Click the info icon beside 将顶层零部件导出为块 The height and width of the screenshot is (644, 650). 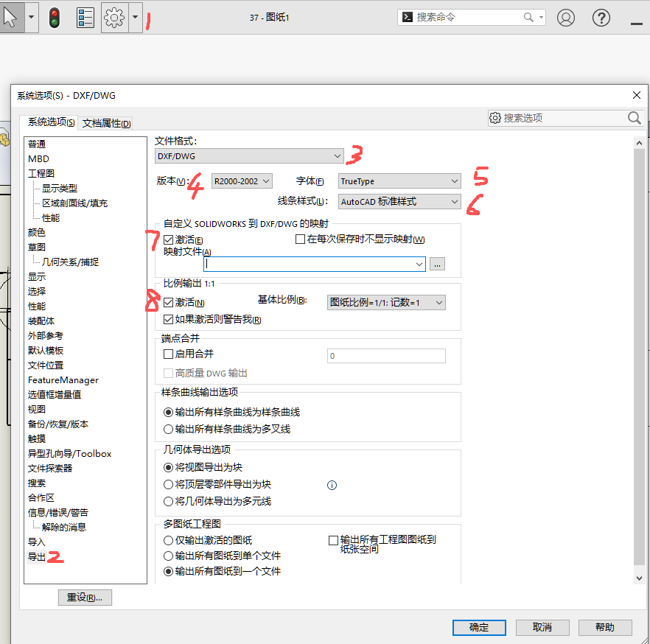click(332, 485)
